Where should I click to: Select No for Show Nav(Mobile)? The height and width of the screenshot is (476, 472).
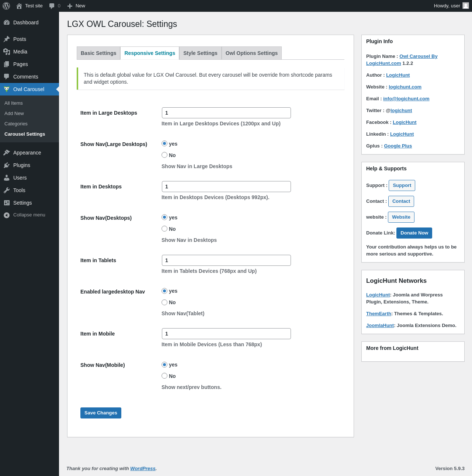(164, 376)
